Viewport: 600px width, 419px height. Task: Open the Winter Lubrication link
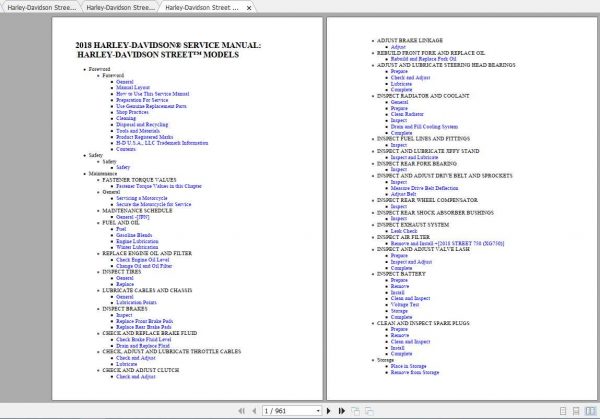pos(137,247)
